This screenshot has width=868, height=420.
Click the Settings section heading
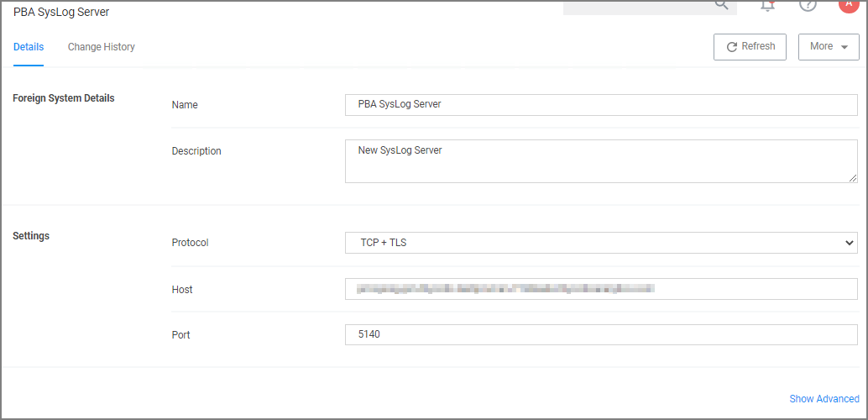point(31,236)
